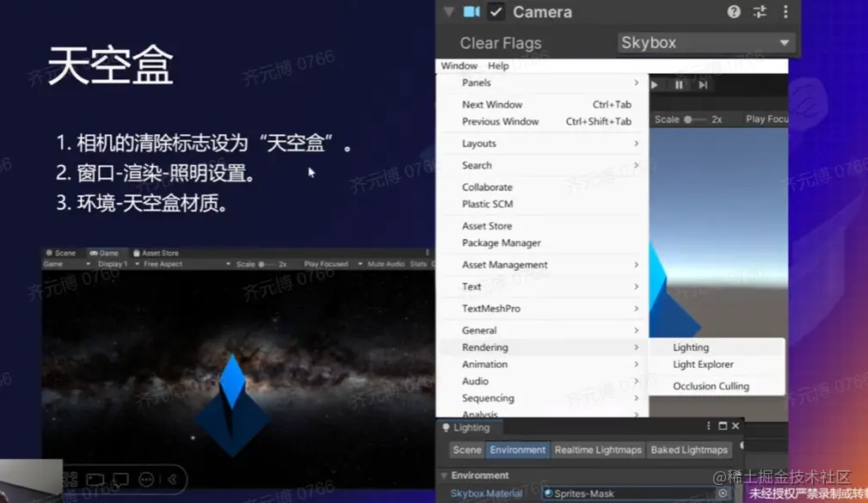Close the Lighting window
This screenshot has width=868, height=503.
tap(736, 426)
